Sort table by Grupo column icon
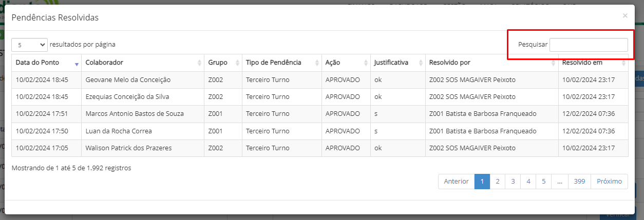644x220 pixels. coord(237,63)
